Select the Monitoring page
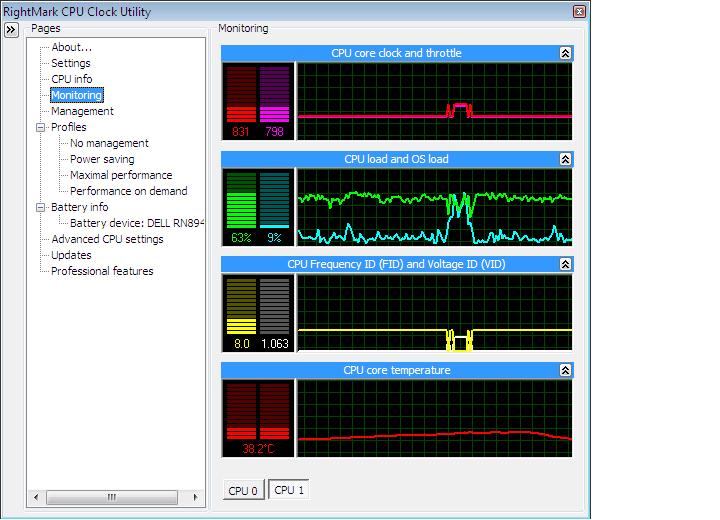Image resolution: width=720 pixels, height=520 pixels. pyautogui.click(x=77, y=95)
